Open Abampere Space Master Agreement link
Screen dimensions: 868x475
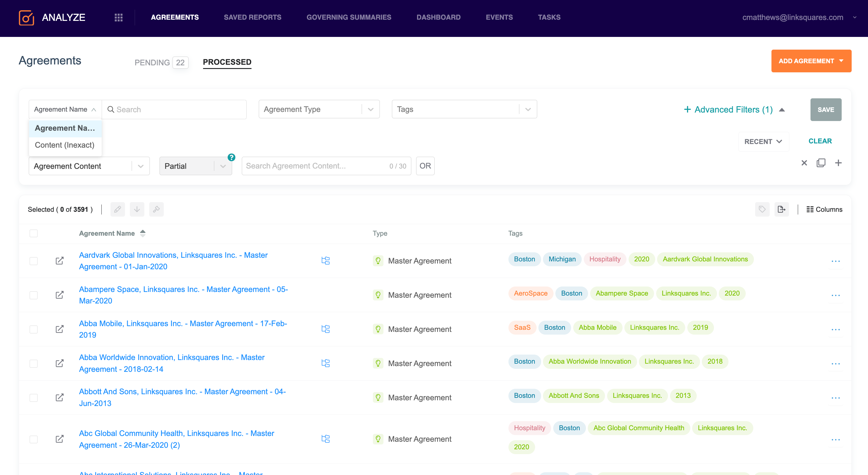pyautogui.click(x=183, y=295)
